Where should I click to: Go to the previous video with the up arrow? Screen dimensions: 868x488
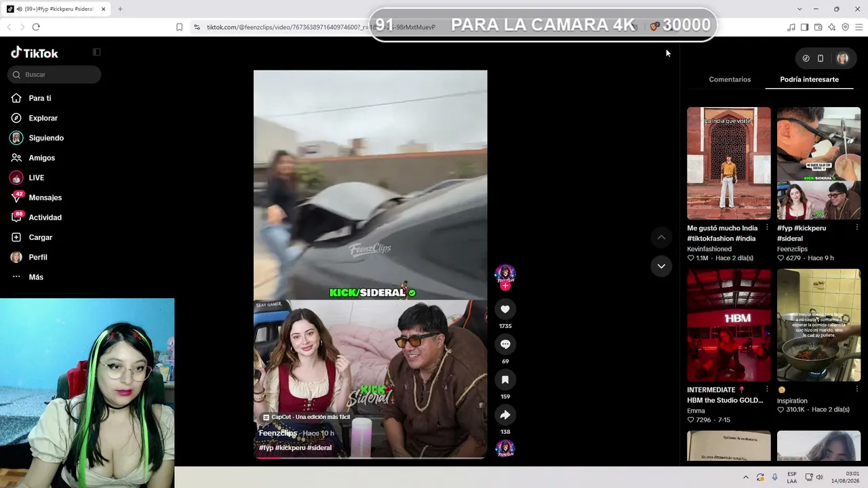coord(661,237)
